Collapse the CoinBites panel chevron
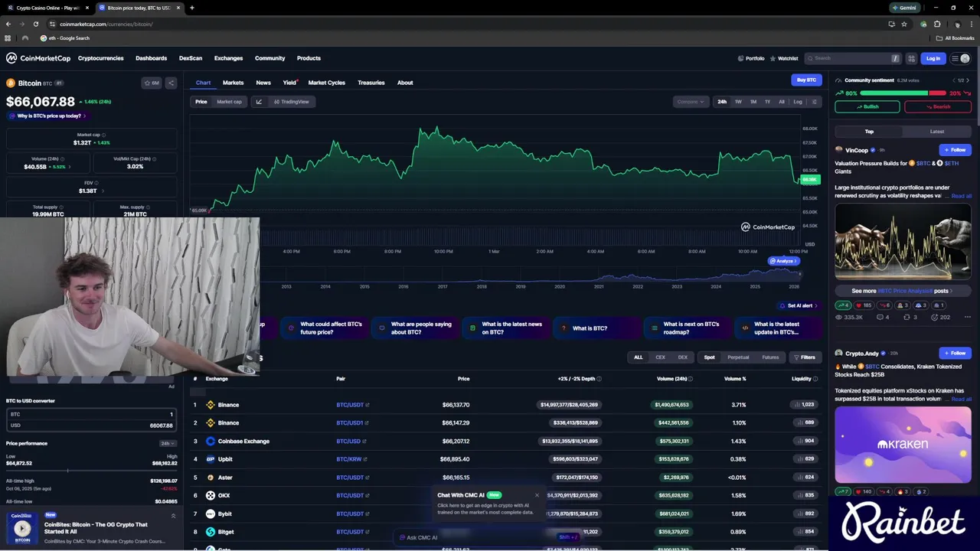This screenshot has height=551, width=980. click(x=173, y=516)
